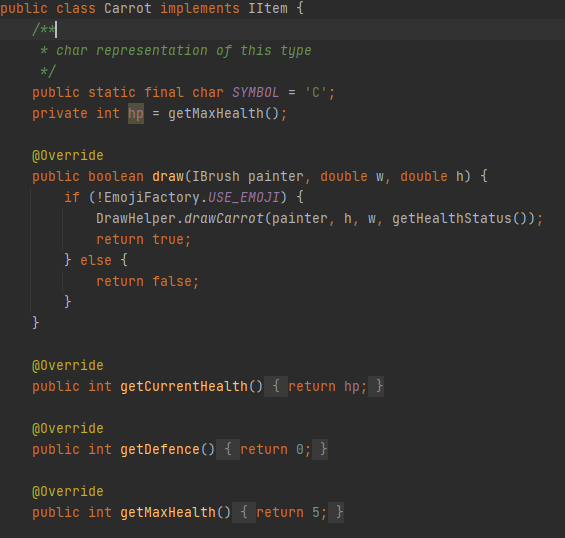
Task: Expand folded closing brace after 'return 0;'
Action: pos(320,450)
